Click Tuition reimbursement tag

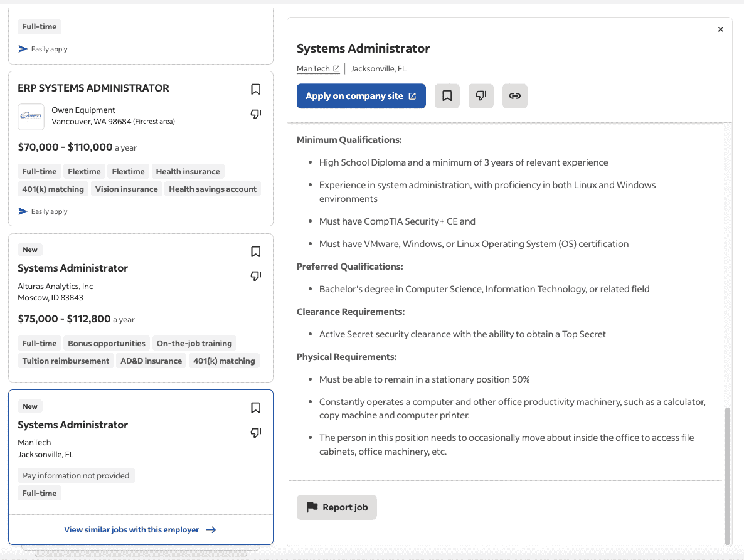click(65, 361)
